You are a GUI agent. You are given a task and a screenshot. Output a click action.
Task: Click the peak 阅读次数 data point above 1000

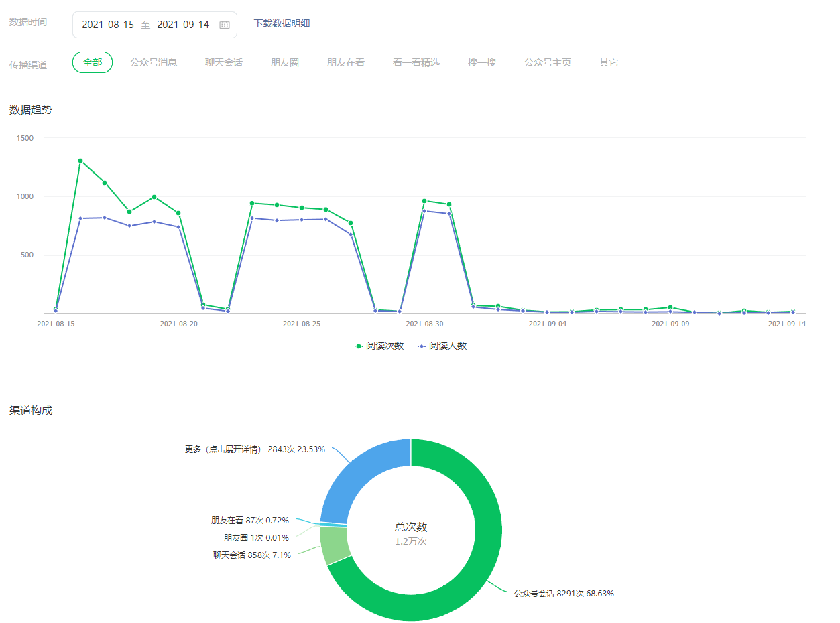[x=80, y=161]
